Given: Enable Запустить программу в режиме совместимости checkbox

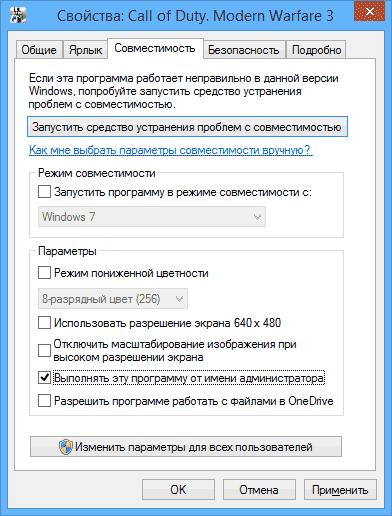Looking at the screenshot, I should tap(44, 192).
